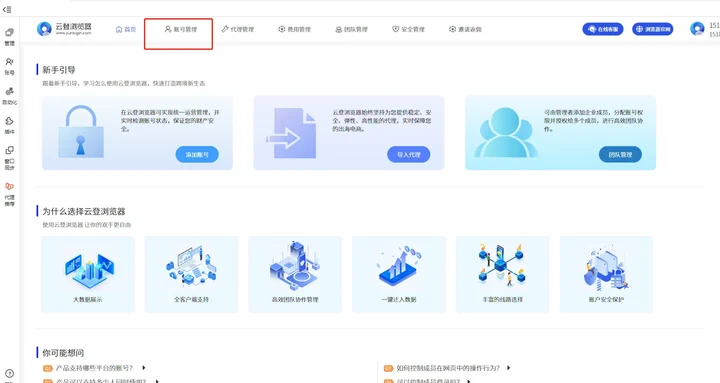This screenshot has width=720, height=383.
Task: Select the 账户安全保护 feature card
Action: (x=606, y=274)
